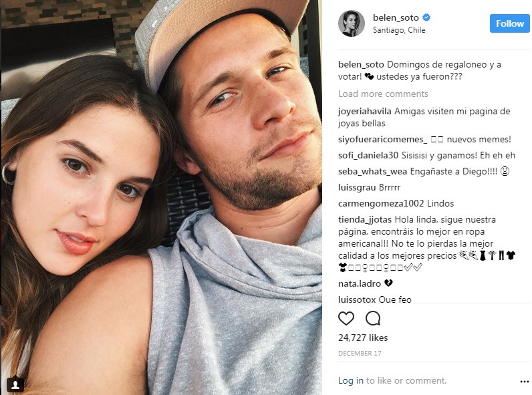Screen dimensions: 532x395
Task: Open siyofueraricomemes_ commenter profile
Action: pyautogui.click(x=383, y=139)
